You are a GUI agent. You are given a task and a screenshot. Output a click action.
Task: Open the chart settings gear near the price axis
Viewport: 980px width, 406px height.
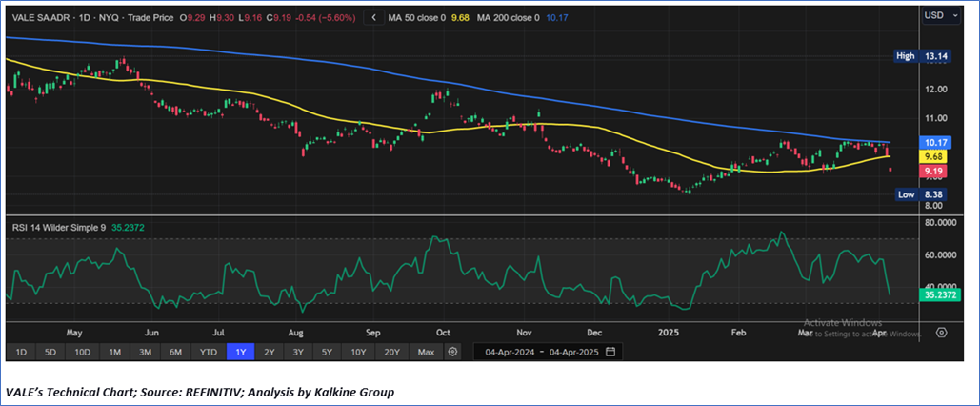[x=941, y=333]
